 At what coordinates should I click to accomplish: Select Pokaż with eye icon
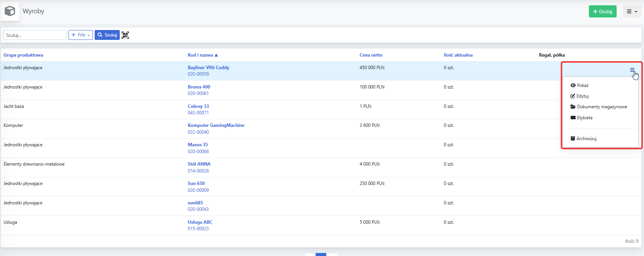pyautogui.click(x=579, y=85)
